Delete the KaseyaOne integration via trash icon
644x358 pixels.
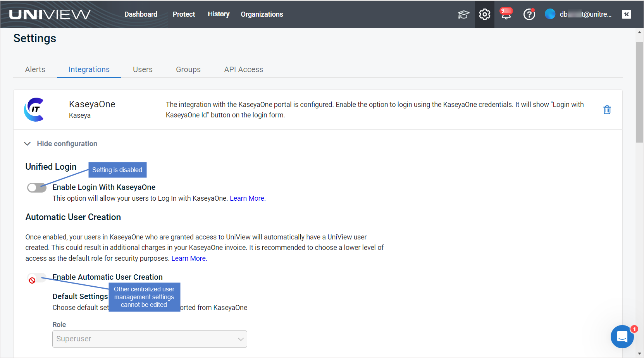tap(607, 110)
